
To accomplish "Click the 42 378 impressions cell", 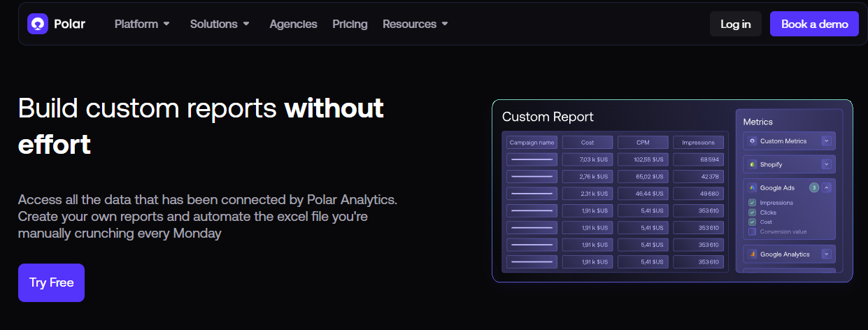I will pos(698,176).
